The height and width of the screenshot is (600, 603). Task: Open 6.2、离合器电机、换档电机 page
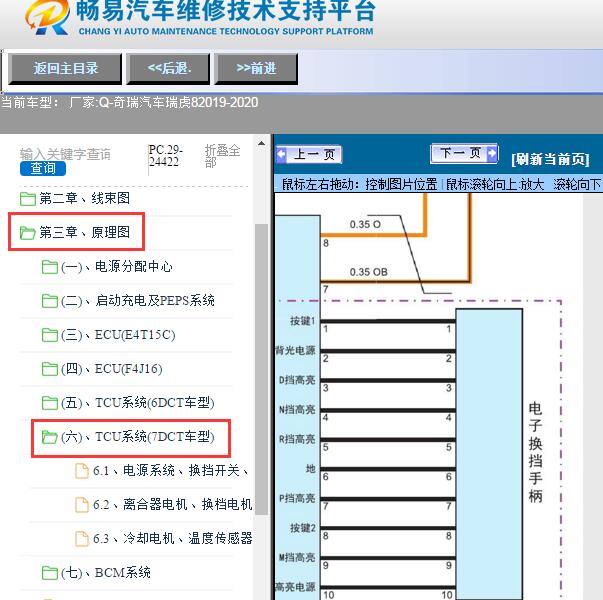173,504
